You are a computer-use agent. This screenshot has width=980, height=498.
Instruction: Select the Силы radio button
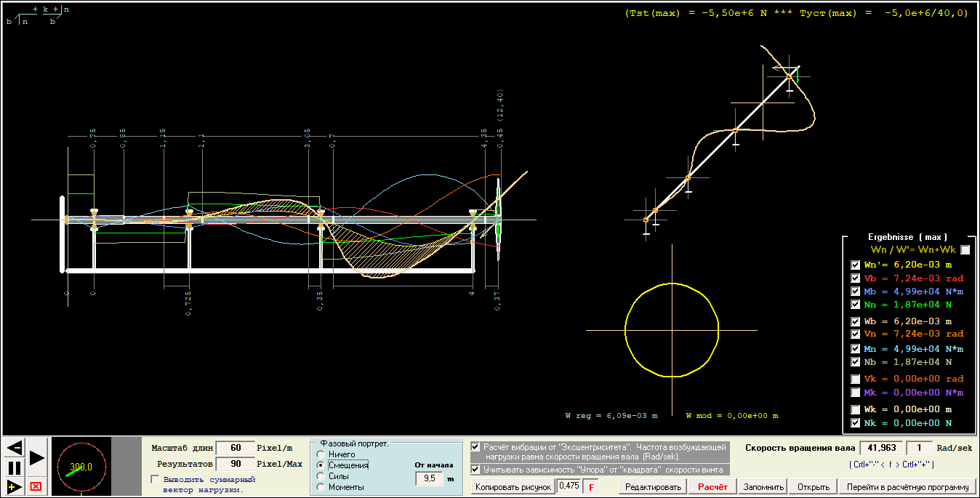coord(321,476)
